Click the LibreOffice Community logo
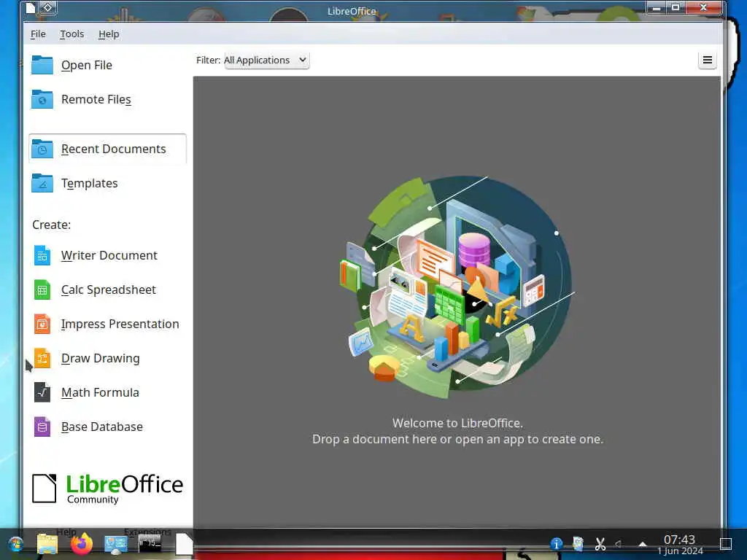 (x=108, y=489)
